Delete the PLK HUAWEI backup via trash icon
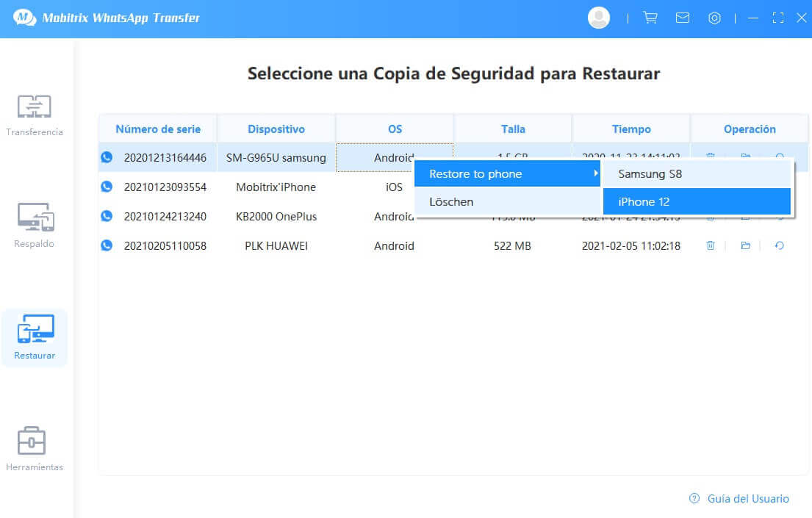The height and width of the screenshot is (518, 812). 710,246
